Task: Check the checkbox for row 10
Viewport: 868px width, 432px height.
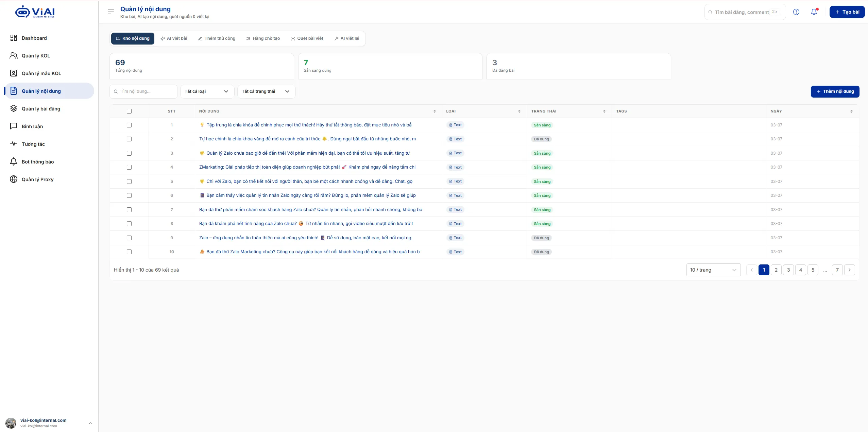Action: tap(129, 252)
